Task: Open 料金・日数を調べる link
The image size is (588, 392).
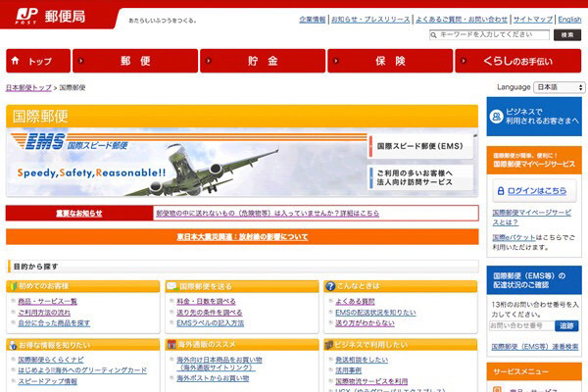Action: pos(206,301)
